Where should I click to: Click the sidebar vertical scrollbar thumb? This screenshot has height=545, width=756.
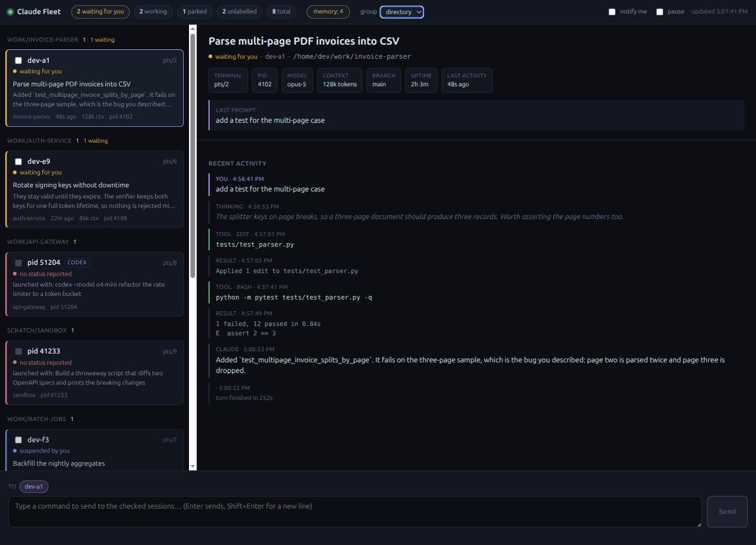click(193, 156)
